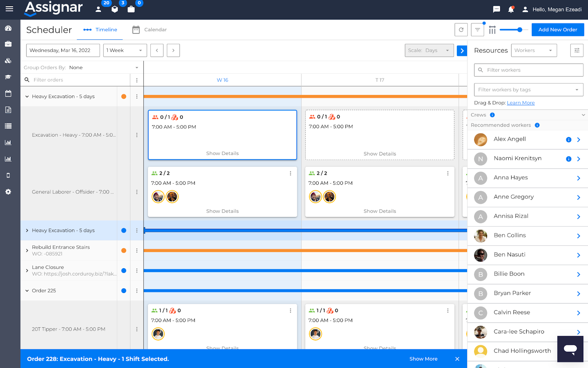Viewport: 588px width, 368px height.
Task: Open the mobile device icon in the sidebar
Action: click(8, 175)
